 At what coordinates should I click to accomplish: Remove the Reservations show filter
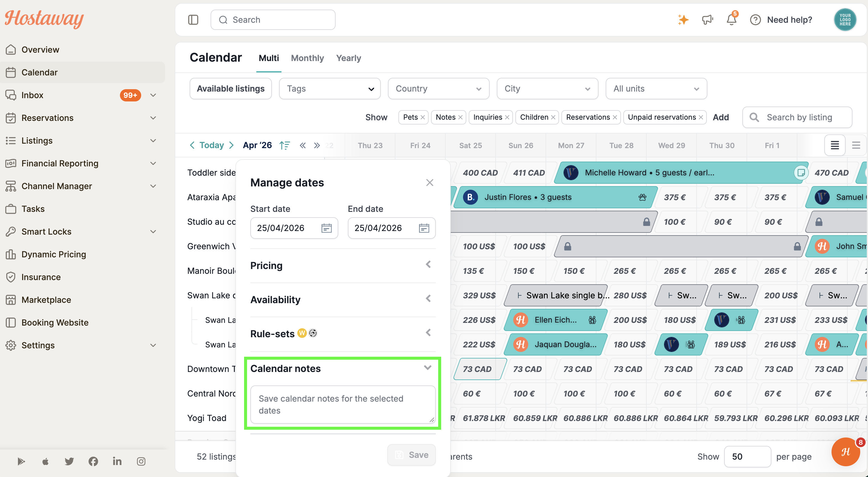(615, 117)
